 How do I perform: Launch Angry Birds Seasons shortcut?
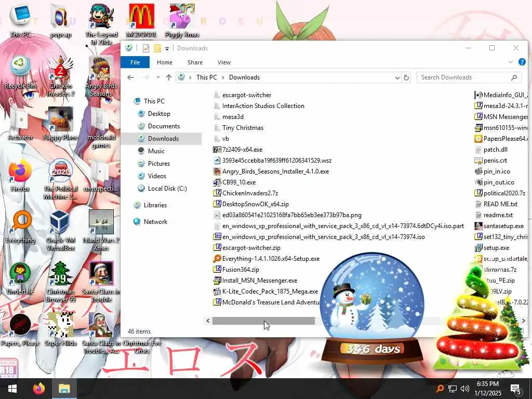(101, 76)
